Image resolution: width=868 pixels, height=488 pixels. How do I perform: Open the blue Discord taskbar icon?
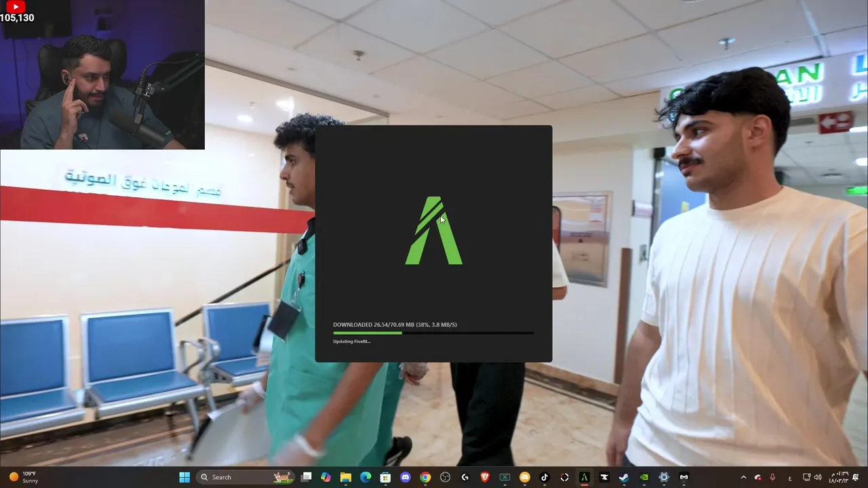tap(406, 477)
